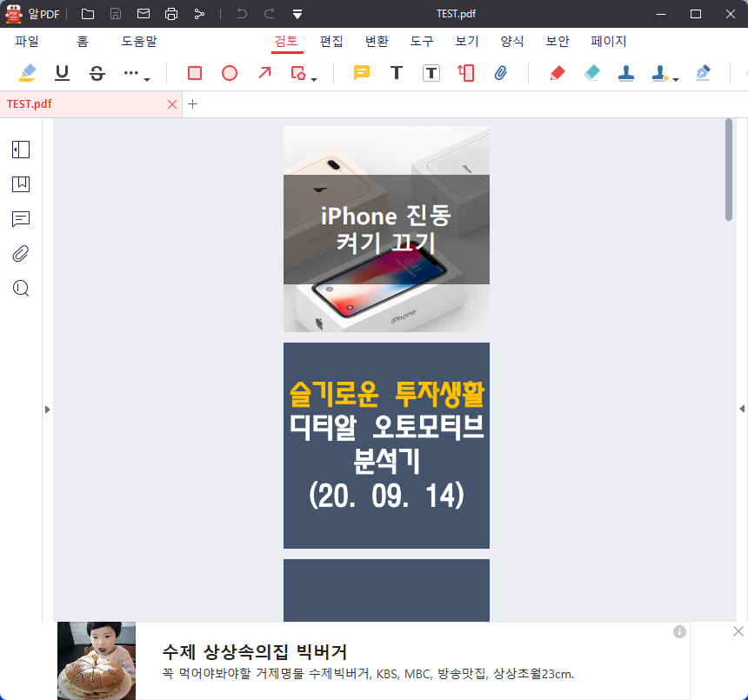Expand the left panel arrow
Image resolution: width=748 pixels, height=700 pixels.
(x=47, y=410)
